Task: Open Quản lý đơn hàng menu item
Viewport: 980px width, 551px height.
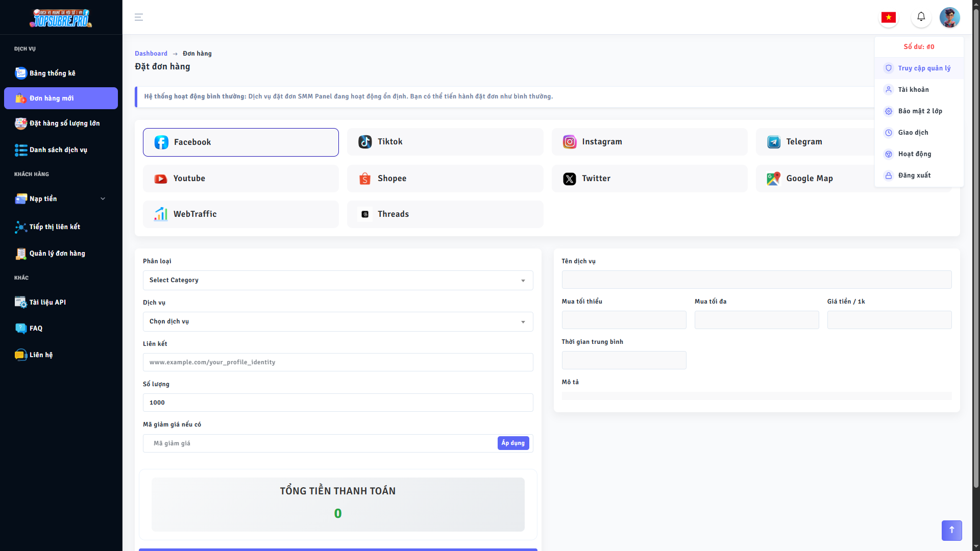Action: 57,254
